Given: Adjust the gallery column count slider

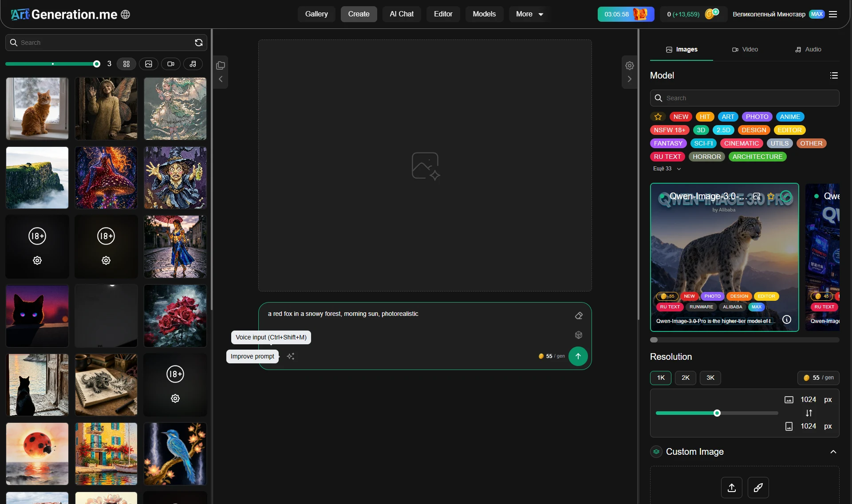Looking at the screenshot, I should pos(53,64).
